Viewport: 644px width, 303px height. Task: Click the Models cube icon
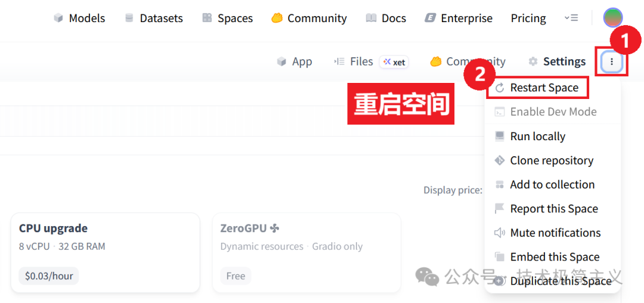(58, 18)
